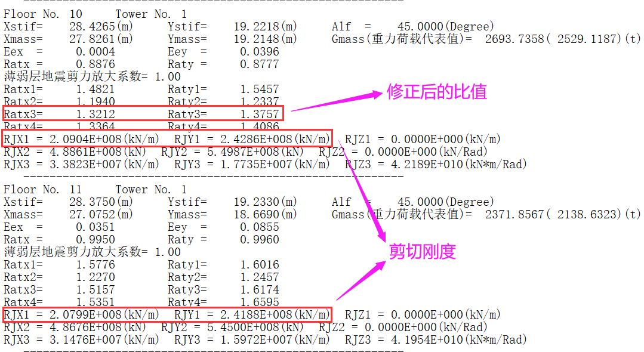This screenshot has width=644, height=352.
Task: Click the Ymass value 18.6690(m)
Action: pyautogui.click(x=266, y=214)
